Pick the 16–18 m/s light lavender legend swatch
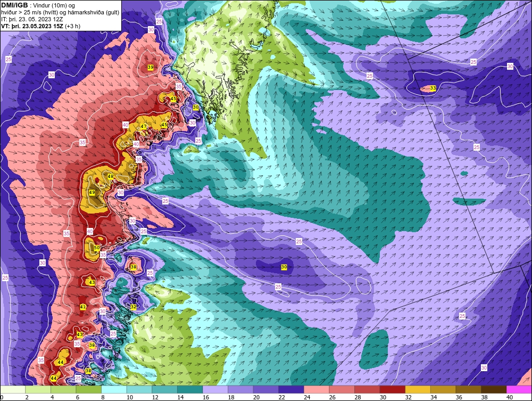The width and height of the screenshot is (532, 401). 215,389
